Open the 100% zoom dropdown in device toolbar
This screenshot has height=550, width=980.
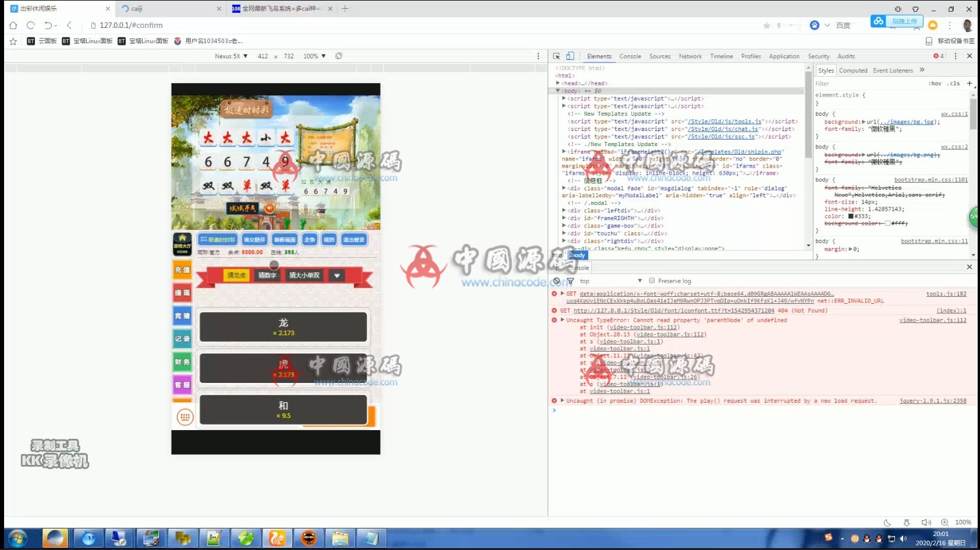[314, 56]
